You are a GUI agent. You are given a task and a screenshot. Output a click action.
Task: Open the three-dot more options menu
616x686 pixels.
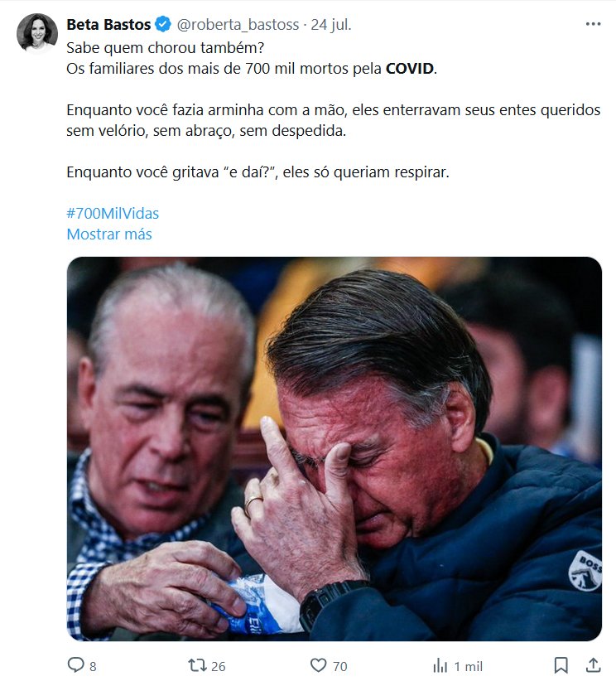pyautogui.click(x=593, y=24)
